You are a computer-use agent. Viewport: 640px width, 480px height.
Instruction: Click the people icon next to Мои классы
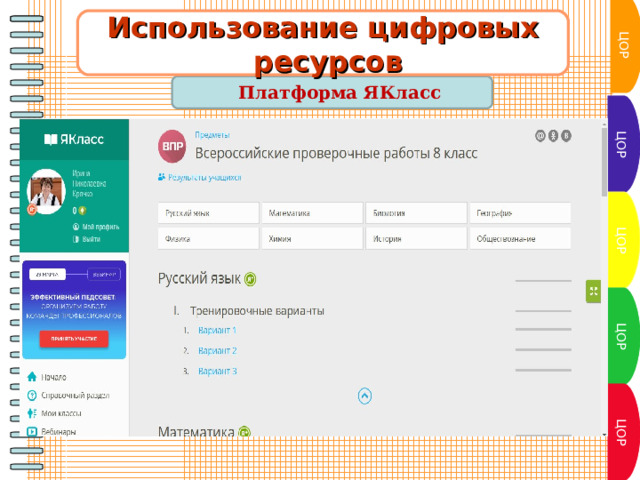(32, 413)
